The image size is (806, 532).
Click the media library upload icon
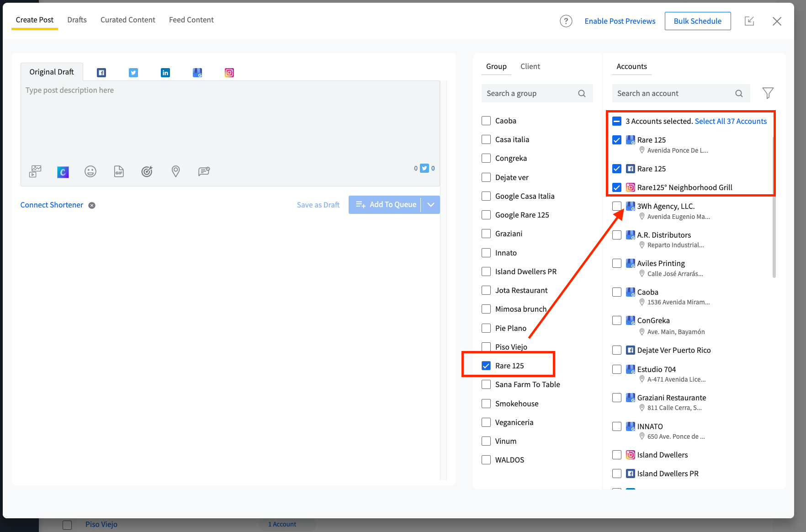click(x=35, y=171)
